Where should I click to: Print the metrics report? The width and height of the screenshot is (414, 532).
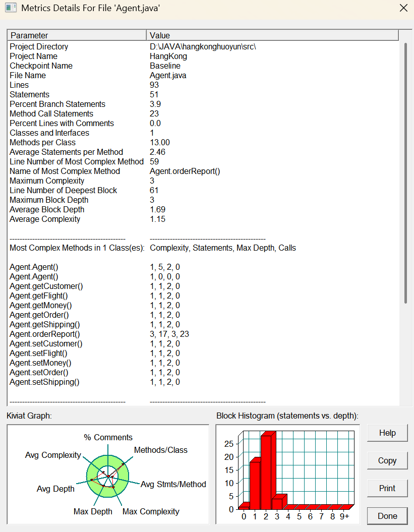pos(387,488)
